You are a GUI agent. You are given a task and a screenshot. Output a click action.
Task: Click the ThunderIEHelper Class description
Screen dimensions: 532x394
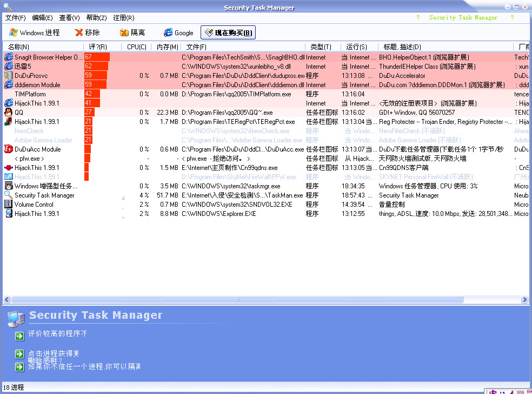coord(427,66)
